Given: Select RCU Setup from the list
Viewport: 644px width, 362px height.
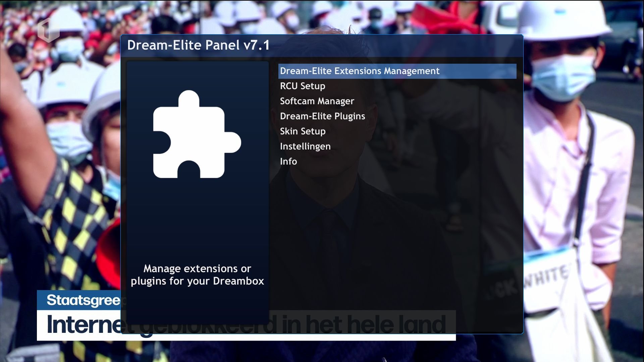Looking at the screenshot, I should pyautogui.click(x=303, y=86).
